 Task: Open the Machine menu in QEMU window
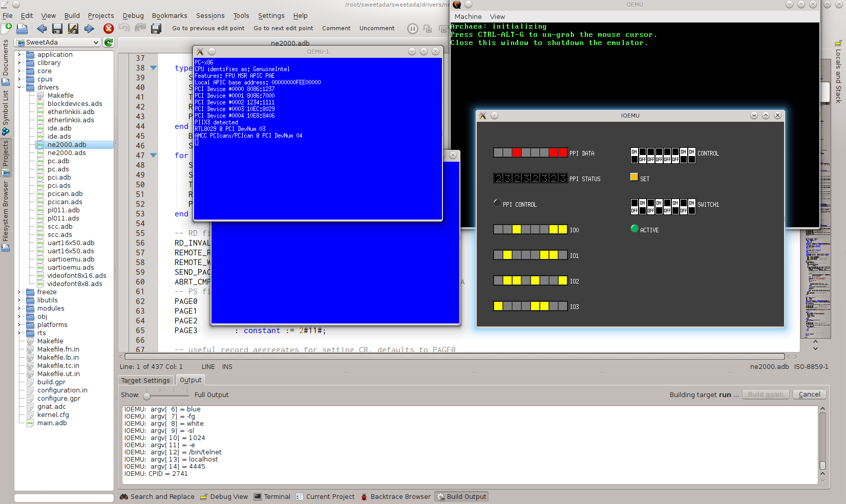click(x=468, y=17)
